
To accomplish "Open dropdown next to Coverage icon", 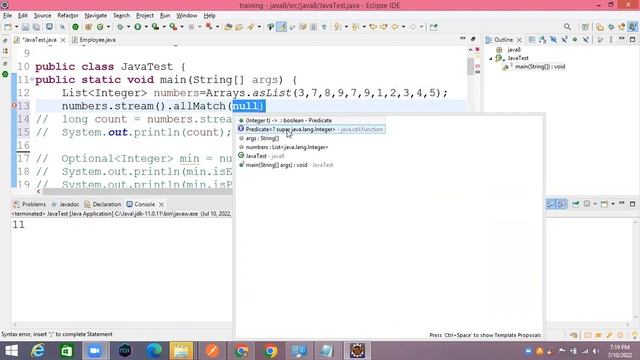I will (x=164, y=27).
